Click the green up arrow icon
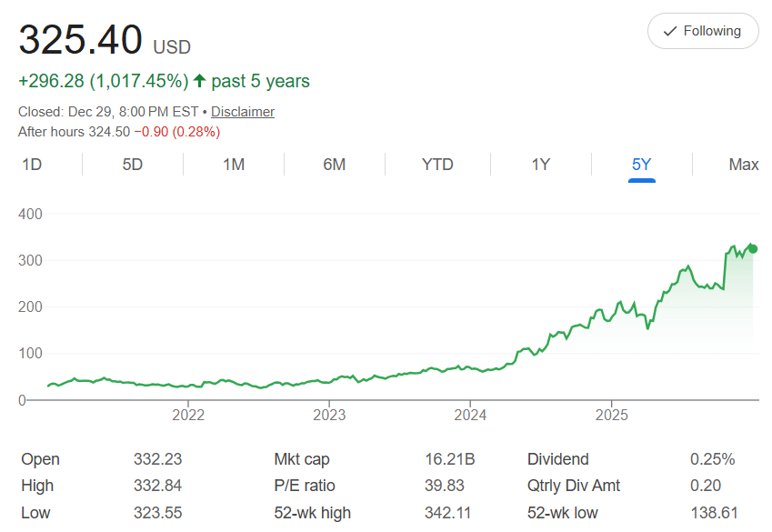This screenshot has width=772, height=532. (x=200, y=81)
